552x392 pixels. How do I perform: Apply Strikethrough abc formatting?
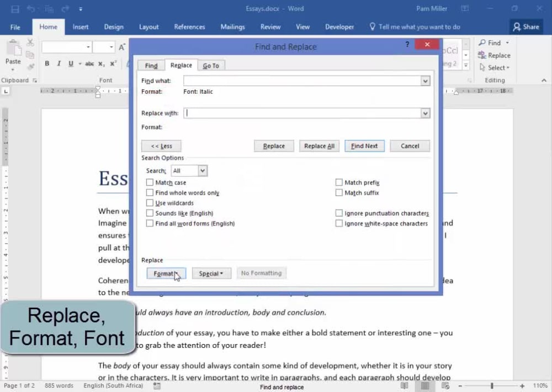(x=89, y=63)
